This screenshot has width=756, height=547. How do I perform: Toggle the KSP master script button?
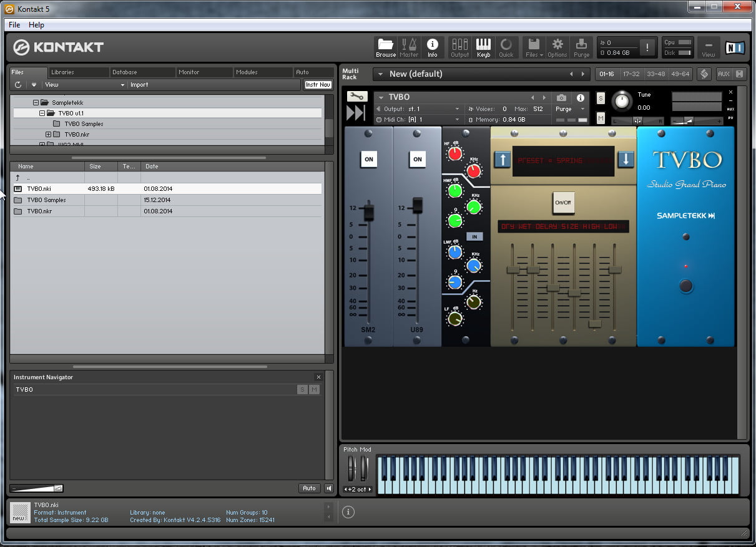tap(704, 74)
